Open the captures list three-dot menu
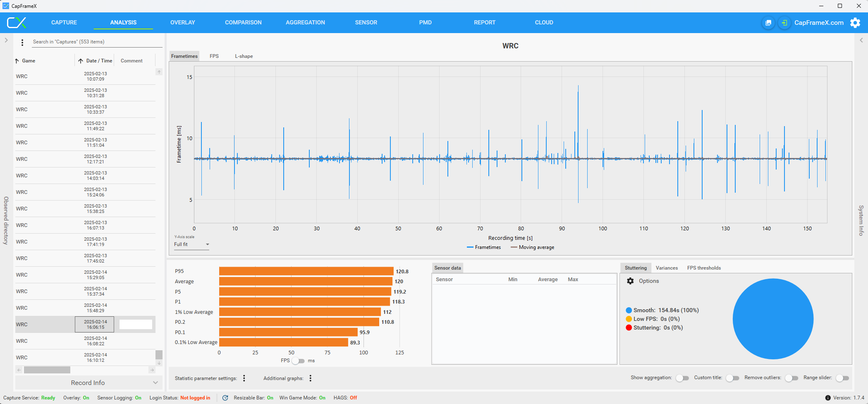This screenshot has width=868, height=404. [22, 42]
